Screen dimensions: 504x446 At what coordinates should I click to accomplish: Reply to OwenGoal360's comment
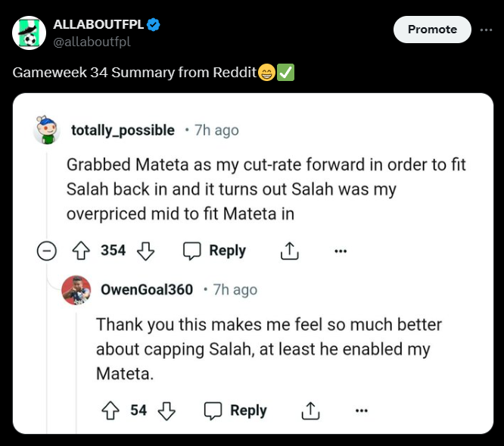point(235,410)
